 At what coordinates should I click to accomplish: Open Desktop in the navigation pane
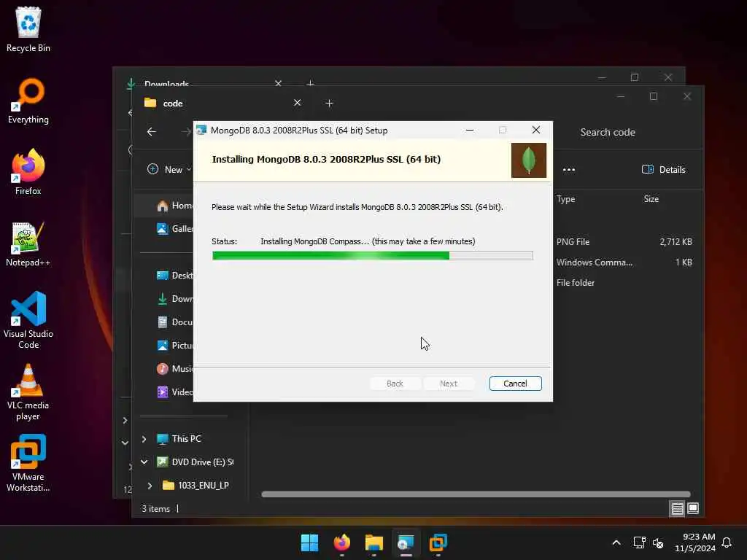(175, 276)
